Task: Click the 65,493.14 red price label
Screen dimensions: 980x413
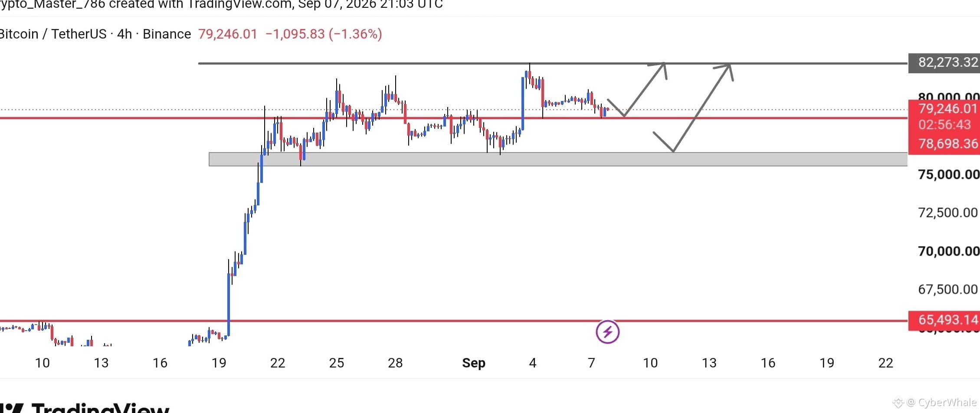Action: click(x=944, y=320)
